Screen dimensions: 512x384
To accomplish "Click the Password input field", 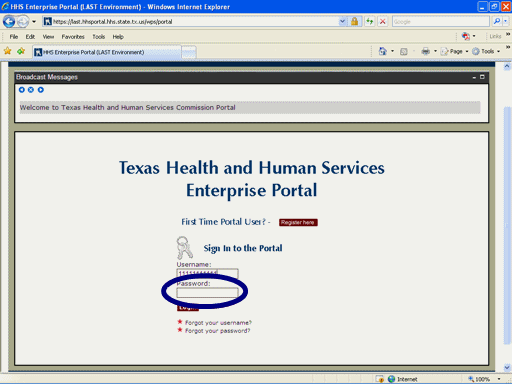I will pyautogui.click(x=207, y=293).
